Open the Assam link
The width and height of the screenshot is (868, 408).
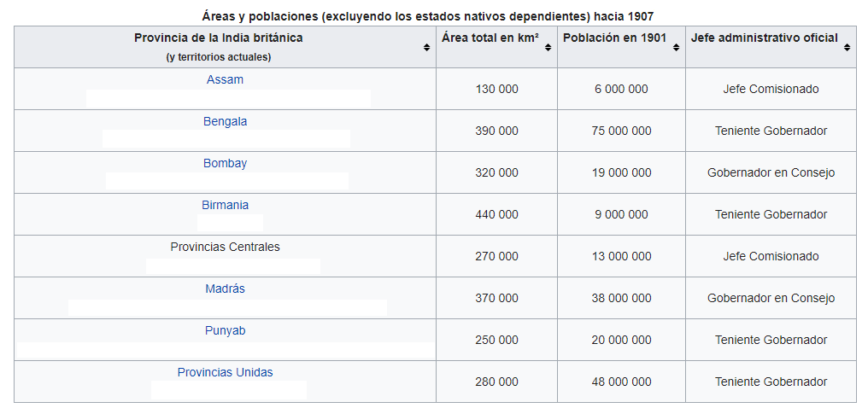pyautogui.click(x=225, y=79)
